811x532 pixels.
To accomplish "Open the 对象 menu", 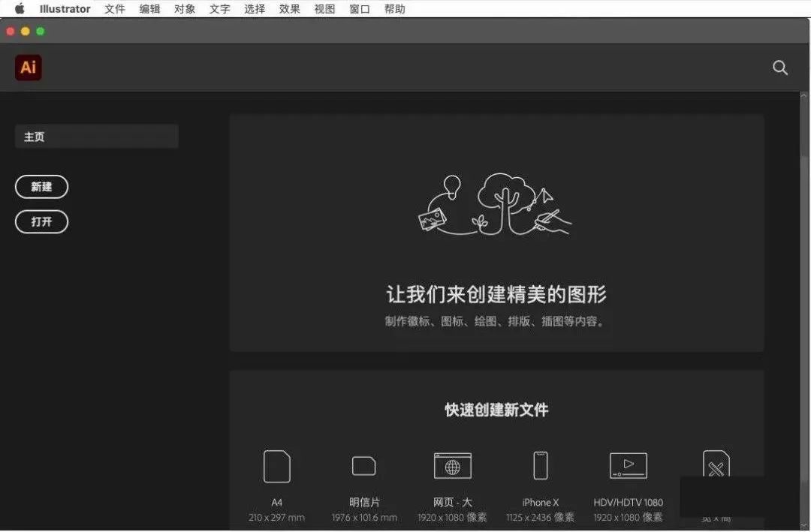I will click(185, 9).
